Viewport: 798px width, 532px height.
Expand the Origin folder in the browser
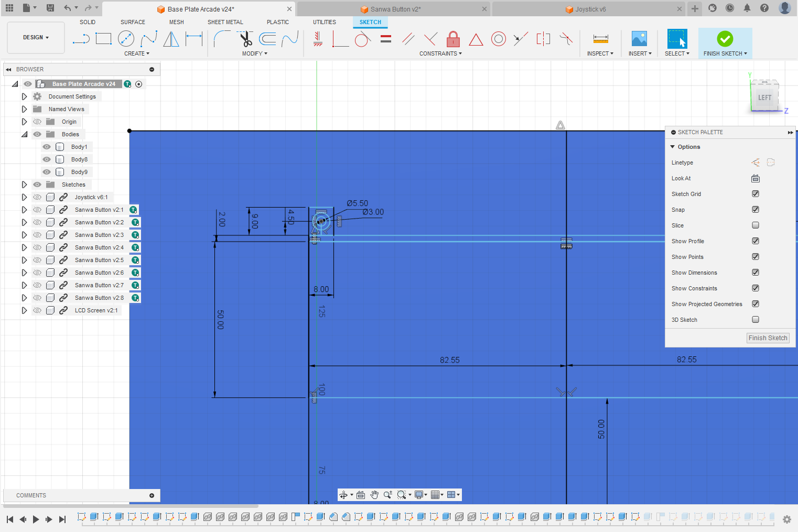pyautogui.click(x=24, y=121)
